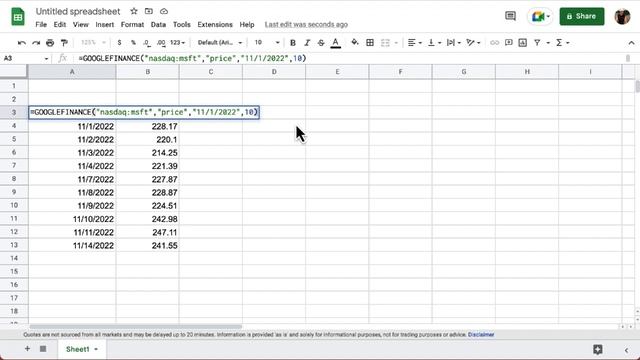This screenshot has width=640, height=360.
Task: Go to Sheets home via green logo
Action: tap(18, 17)
